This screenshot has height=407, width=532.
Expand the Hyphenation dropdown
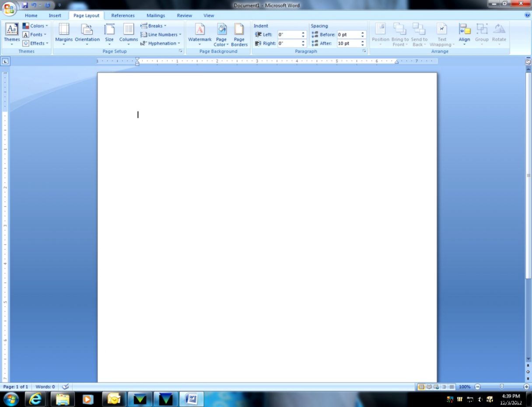click(161, 43)
